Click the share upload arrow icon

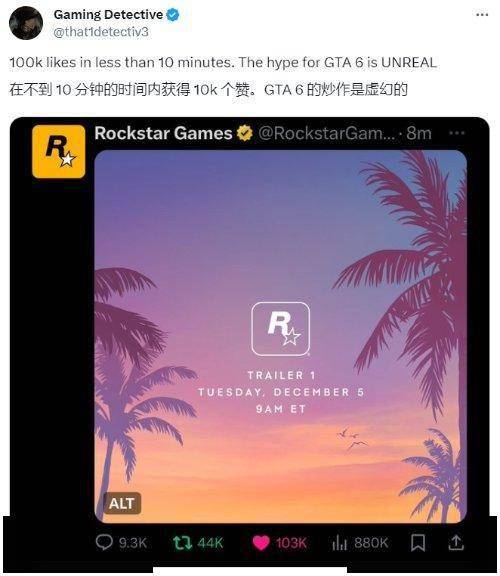(x=456, y=543)
